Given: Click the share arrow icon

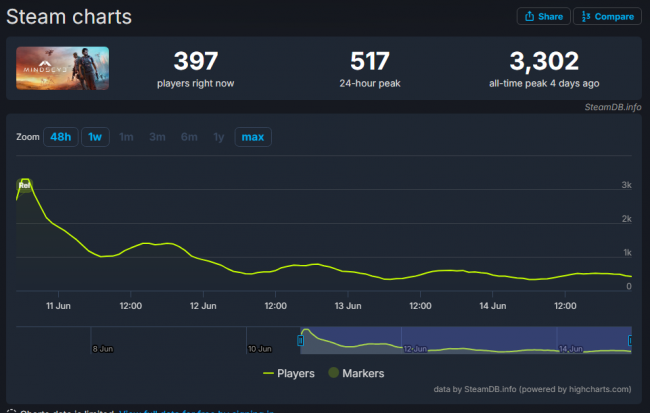Looking at the screenshot, I should (x=528, y=16).
